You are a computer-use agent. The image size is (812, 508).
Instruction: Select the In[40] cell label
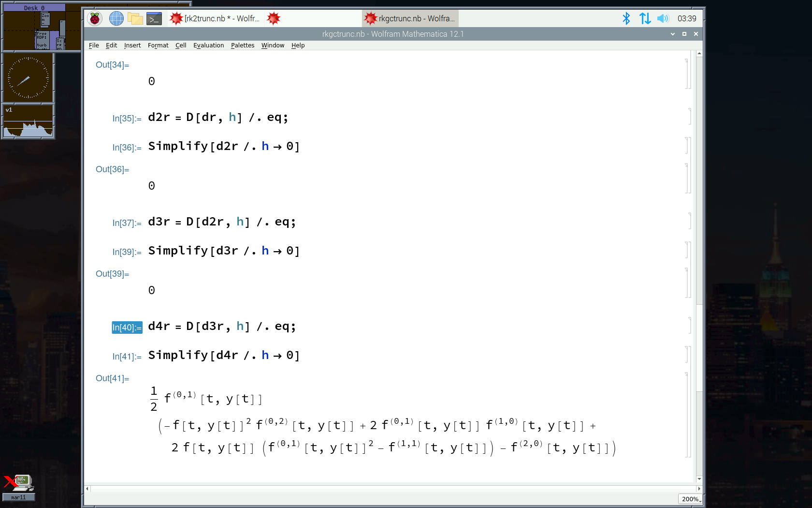pos(127,328)
